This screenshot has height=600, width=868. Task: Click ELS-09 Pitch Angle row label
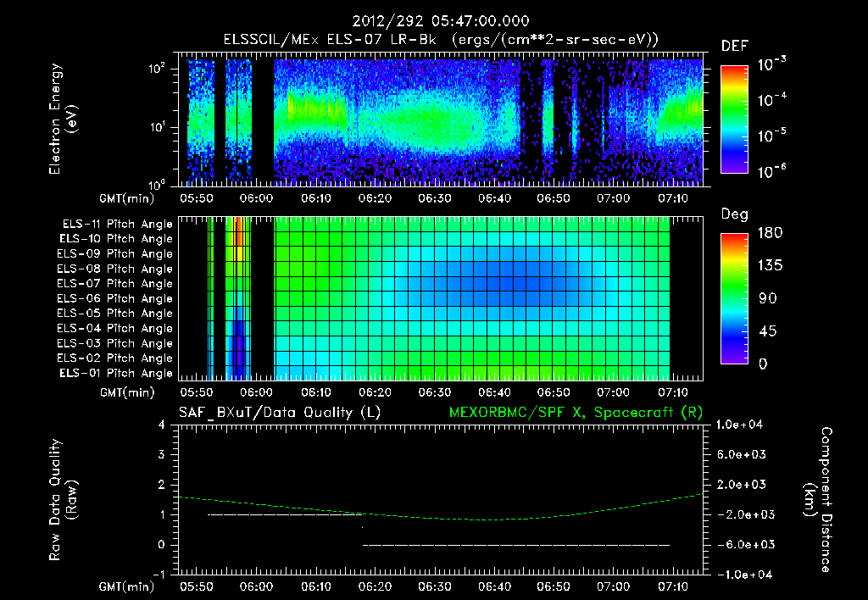point(115,254)
